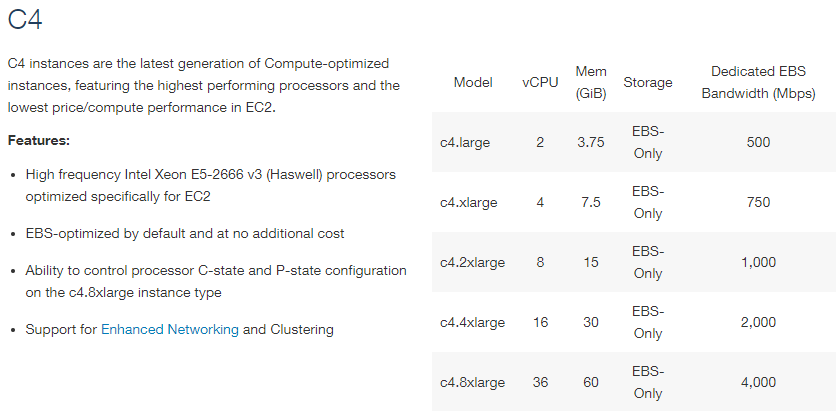Select the c4.8xlarge model cell

click(x=472, y=383)
